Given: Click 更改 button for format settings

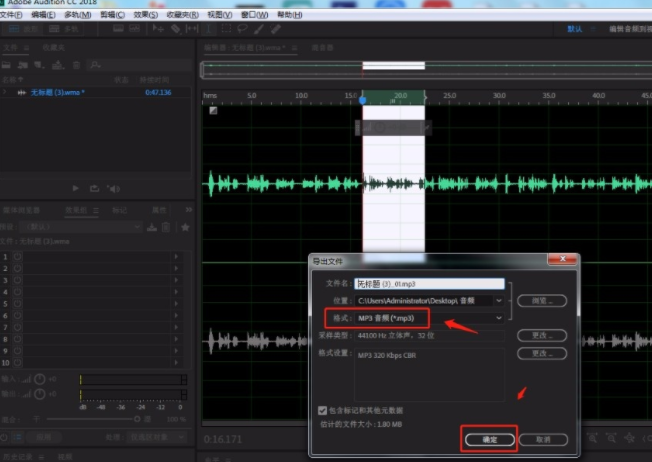Looking at the screenshot, I should [x=542, y=353].
